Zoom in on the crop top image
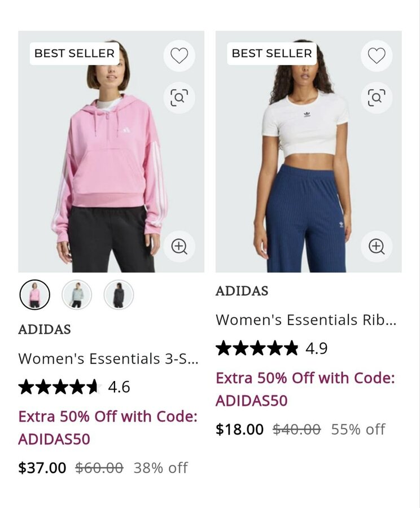 click(377, 247)
